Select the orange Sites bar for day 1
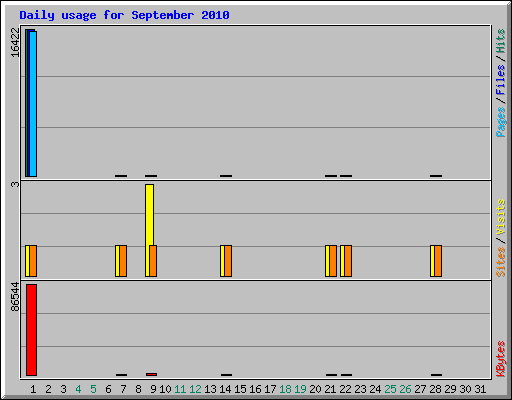The image size is (512, 400). tap(33, 261)
